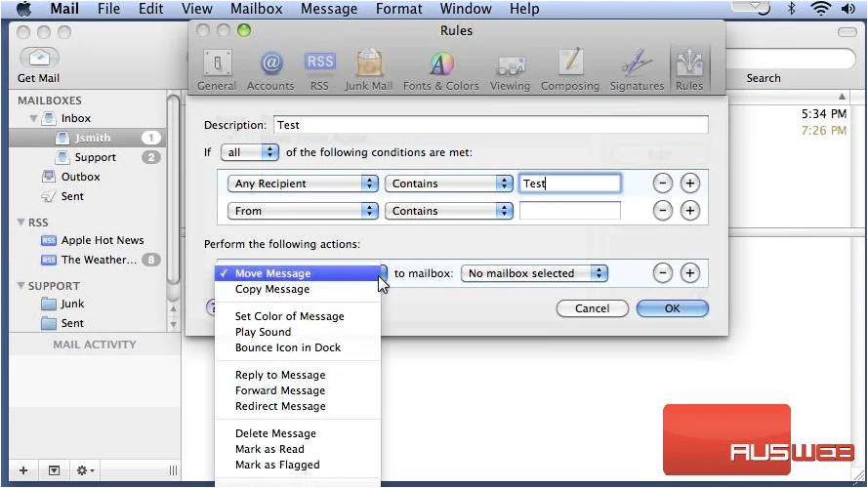Screen dimensions: 868x488
Task: Open Contains dropdown in From row
Action: click(449, 210)
